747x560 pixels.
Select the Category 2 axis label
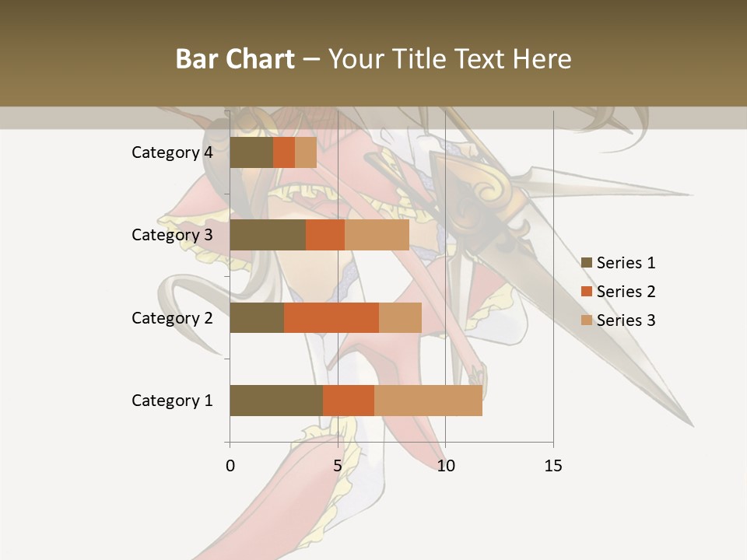pyautogui.click(x=172, y=317)
